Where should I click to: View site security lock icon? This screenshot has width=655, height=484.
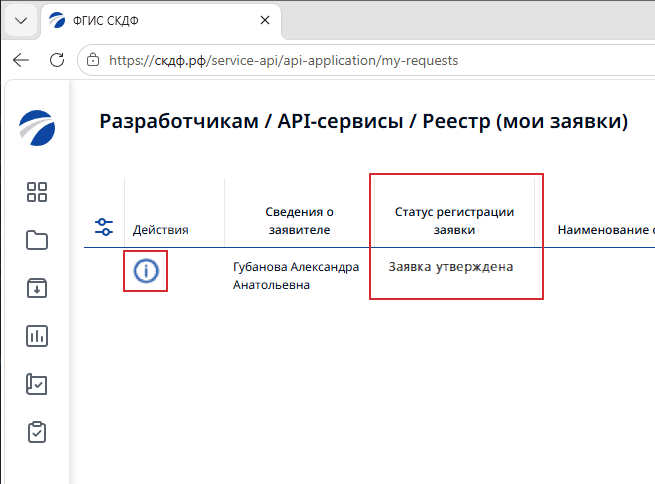(93, 60)
